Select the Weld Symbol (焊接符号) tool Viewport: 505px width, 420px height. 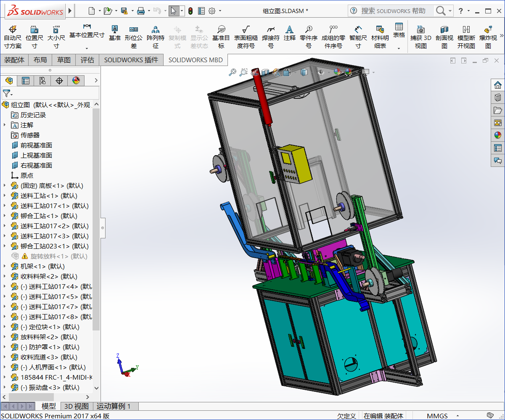(x=271, y=36)
